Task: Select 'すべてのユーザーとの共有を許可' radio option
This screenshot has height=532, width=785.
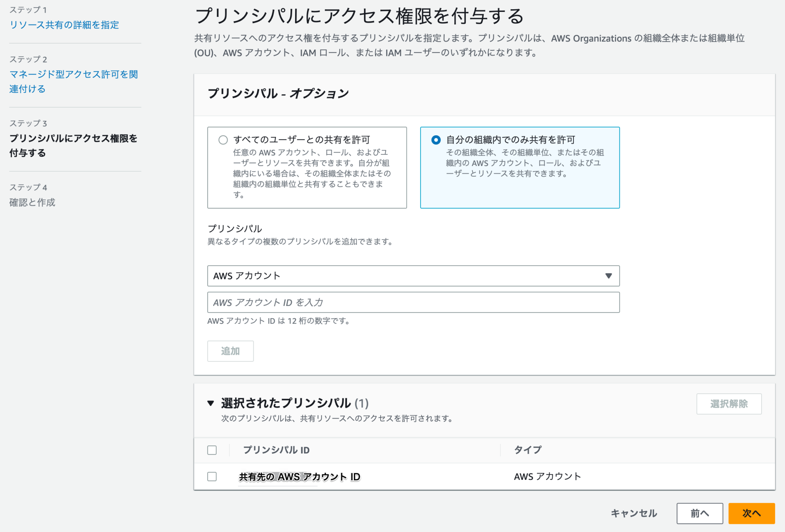Action: 223,140
